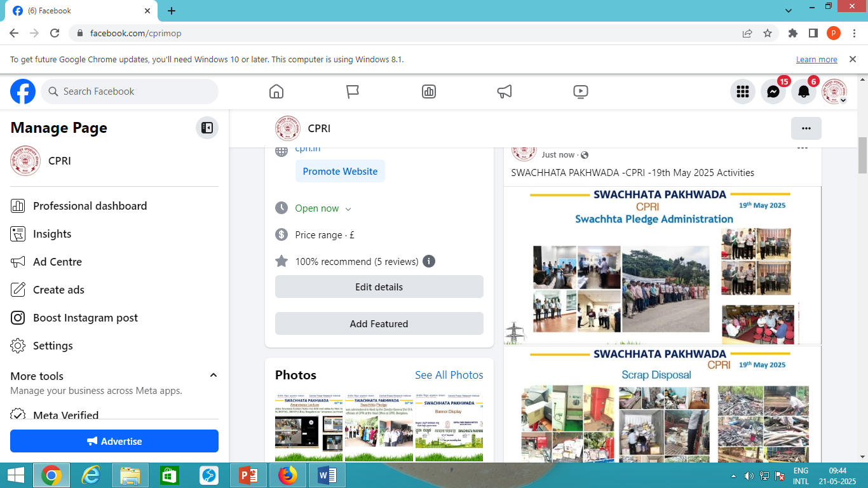Click the Share this page icon in address bar

747,33
